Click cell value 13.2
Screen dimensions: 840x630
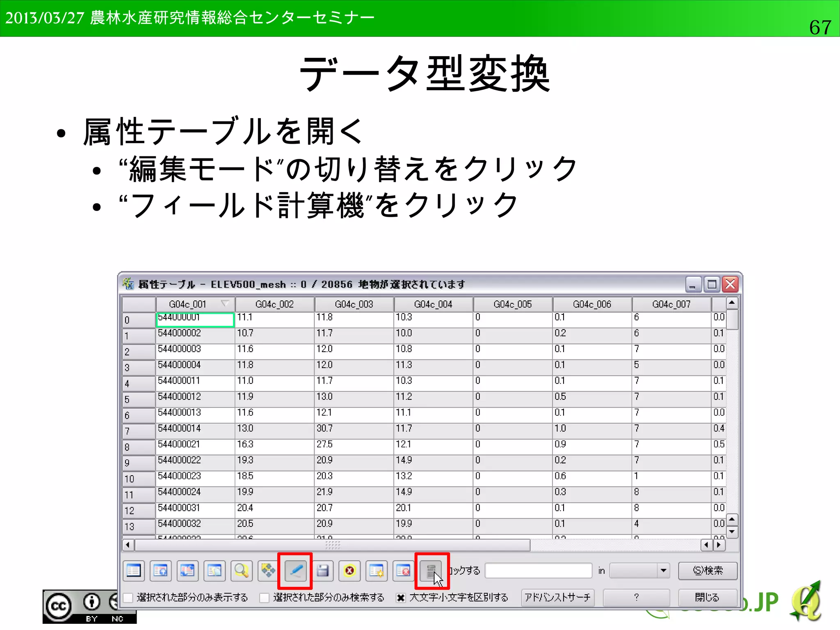(433, 479)
